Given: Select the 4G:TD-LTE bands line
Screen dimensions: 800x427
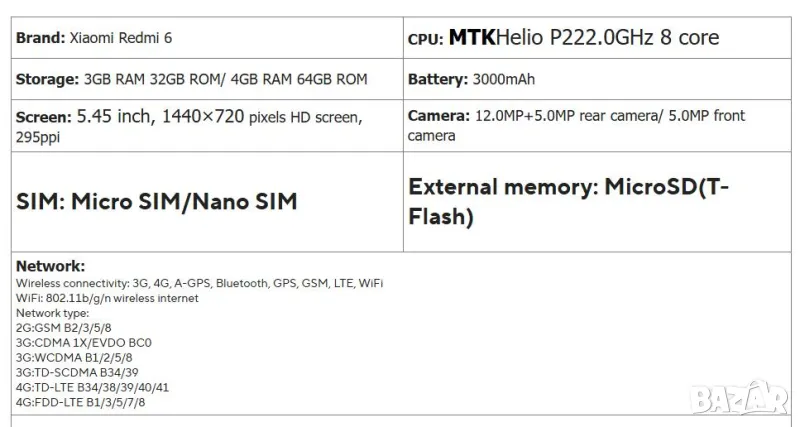Looking at the screenshot, I should [93, 387].
